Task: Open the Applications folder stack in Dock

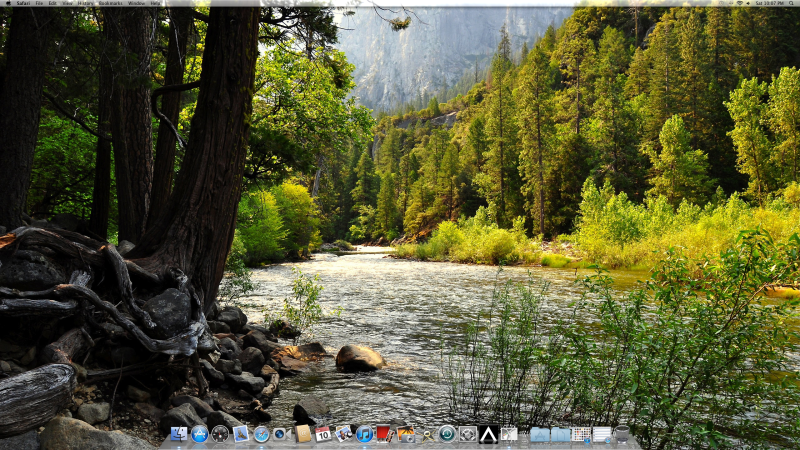Action: (540, 435)
